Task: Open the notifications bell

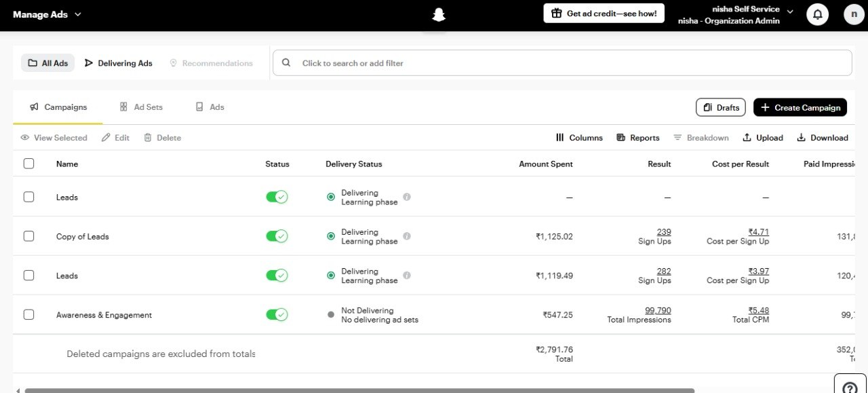Action: (x=818, y=14)
